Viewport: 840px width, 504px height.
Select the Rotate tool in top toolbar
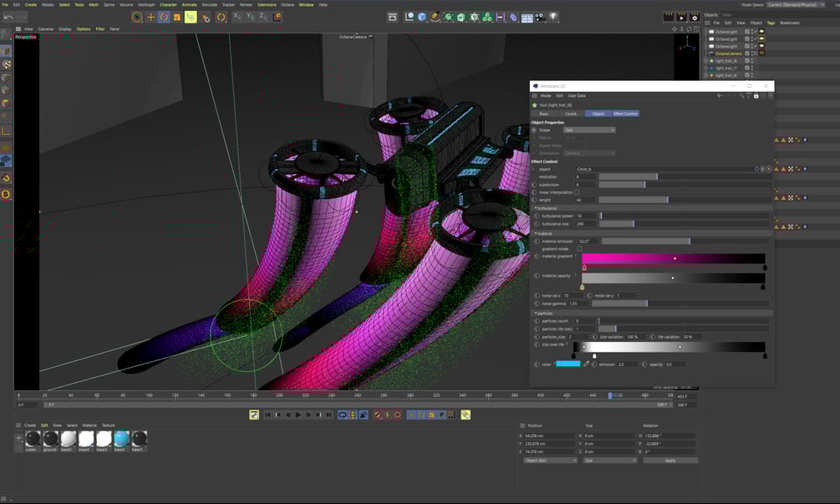tap(164, 18)
